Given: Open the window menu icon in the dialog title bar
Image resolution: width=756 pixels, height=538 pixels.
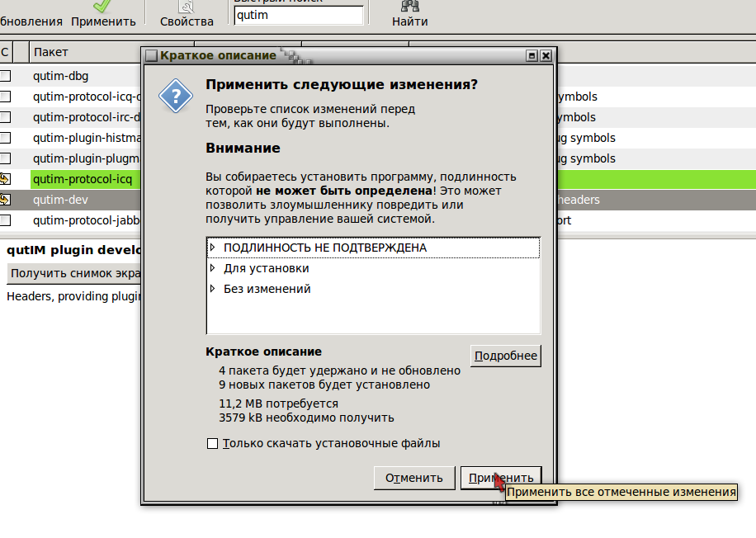Looking at the screenshot, I should point(151,55).
